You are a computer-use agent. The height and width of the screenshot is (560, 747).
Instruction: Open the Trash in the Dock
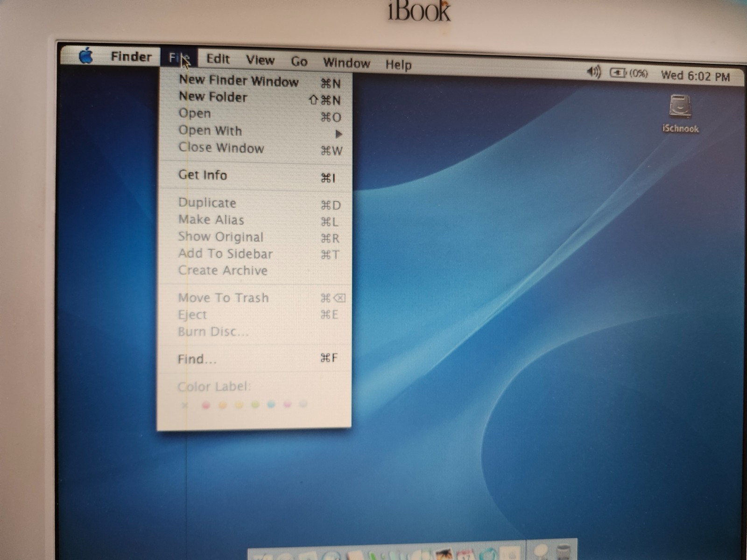(x=564, y=552)
